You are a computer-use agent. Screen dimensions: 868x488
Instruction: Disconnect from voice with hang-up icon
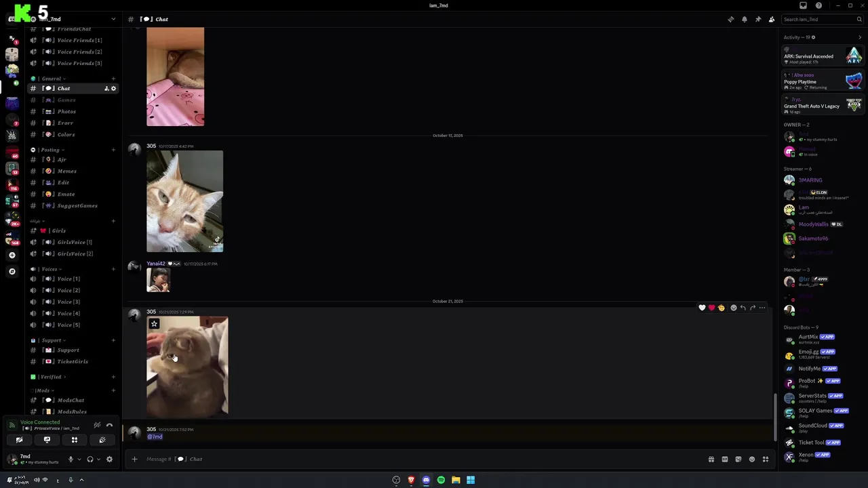point(109,425)
